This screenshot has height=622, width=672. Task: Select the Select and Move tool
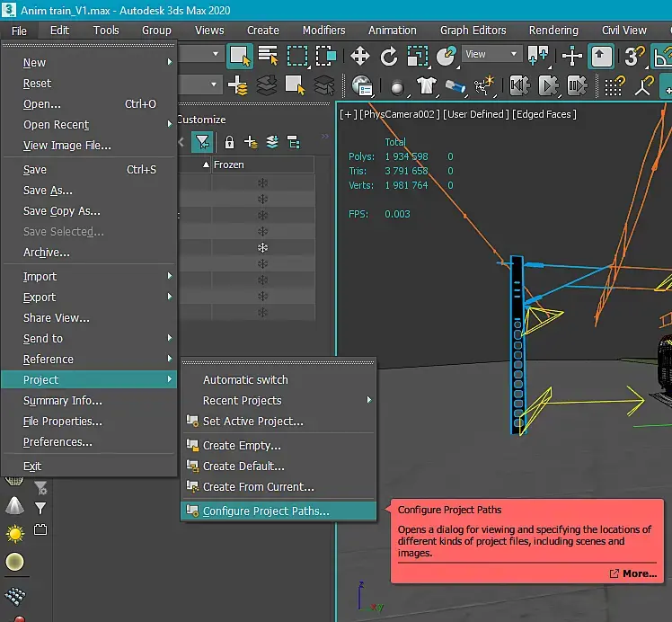click(360, 56)
